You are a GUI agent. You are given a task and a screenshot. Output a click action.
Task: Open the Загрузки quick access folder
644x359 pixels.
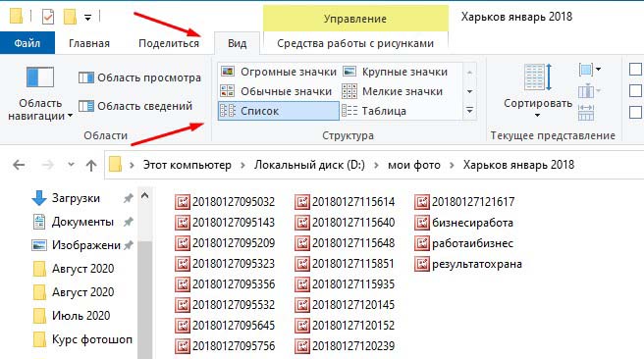click(x=76, y=198)
